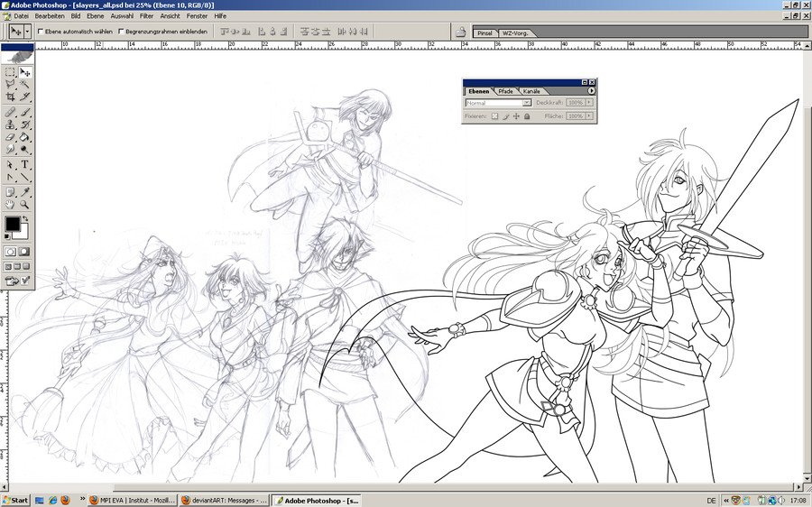Open the Hilfe menu
Screen dimensions: 812x507
tap(220, 16)
